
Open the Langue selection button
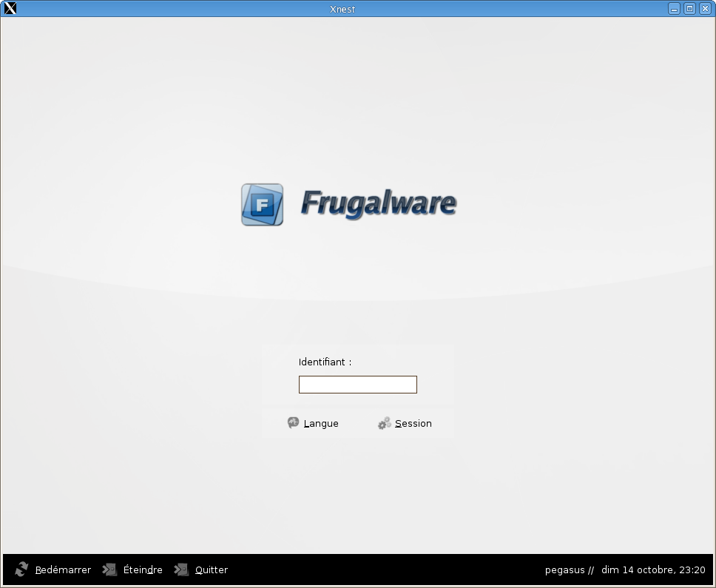[314, 423]
